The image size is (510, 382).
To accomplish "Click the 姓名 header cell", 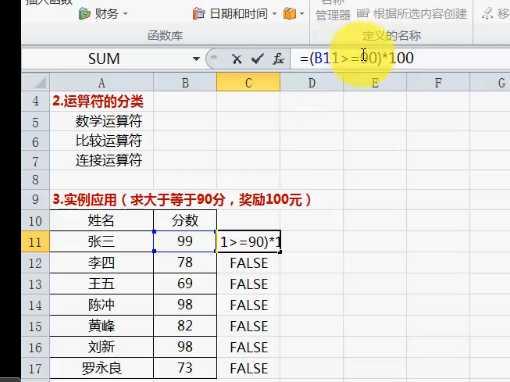I will tap(101, 220).
